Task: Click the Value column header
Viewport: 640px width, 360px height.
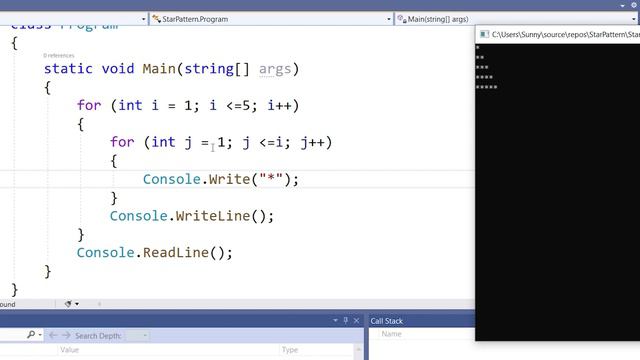Action: (69, 350)
